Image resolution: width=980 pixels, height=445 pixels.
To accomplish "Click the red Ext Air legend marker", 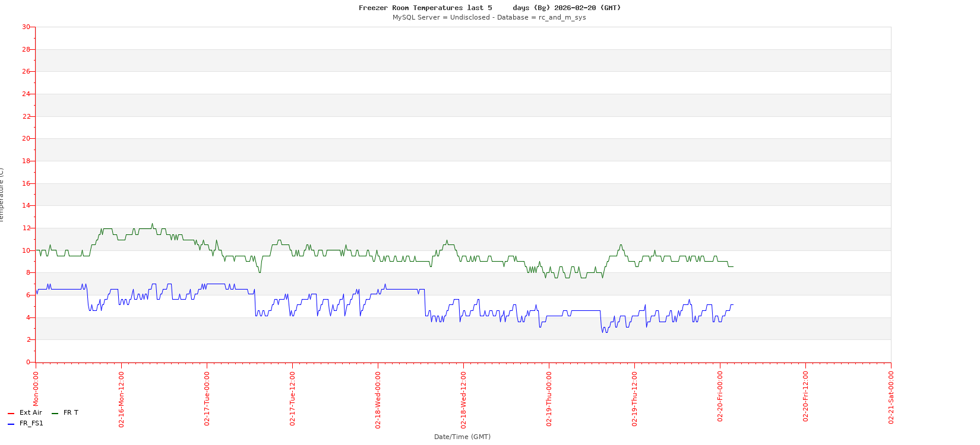I will click(11, 414).
